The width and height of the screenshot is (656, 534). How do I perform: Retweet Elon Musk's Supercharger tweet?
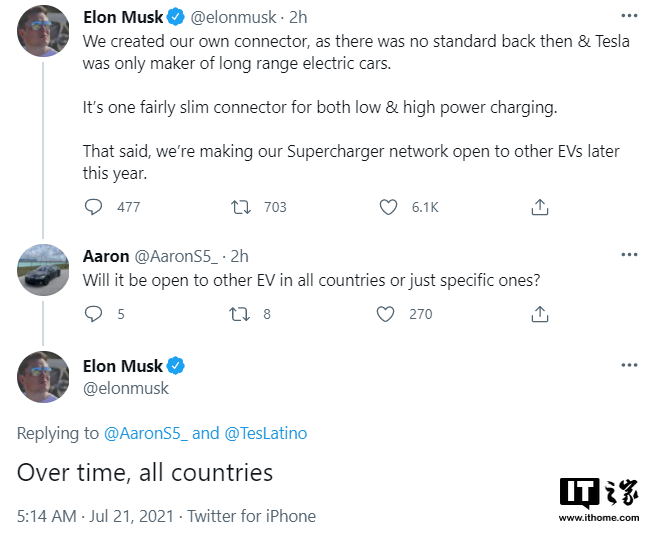[x=241, y=207]
